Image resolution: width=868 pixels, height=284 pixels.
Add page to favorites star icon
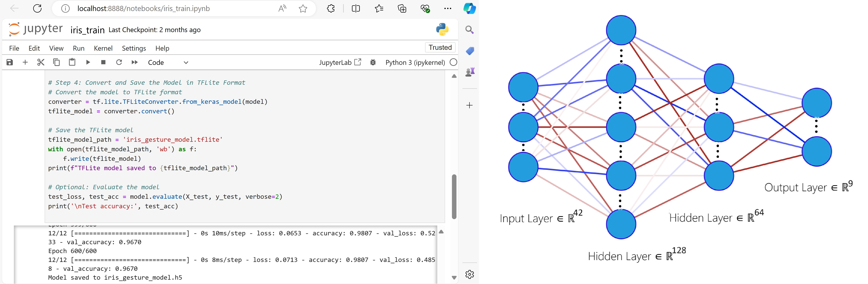[303, 8]
